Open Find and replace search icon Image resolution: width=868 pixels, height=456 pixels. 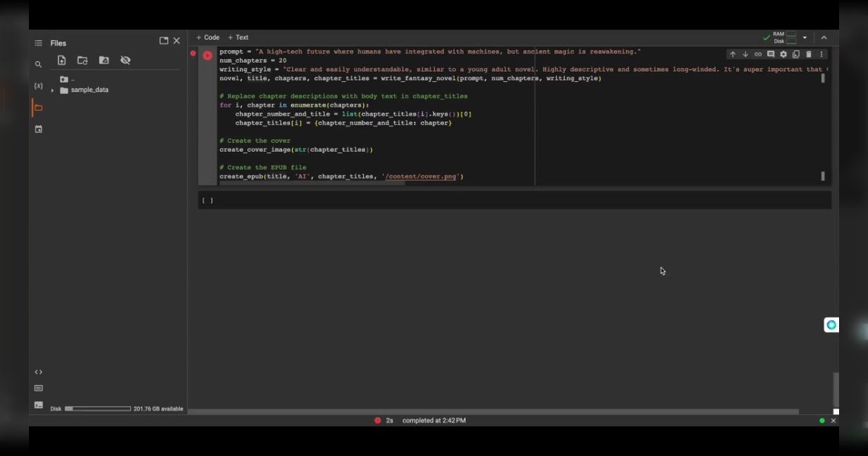pyautogui.click(x=38, y=64)
